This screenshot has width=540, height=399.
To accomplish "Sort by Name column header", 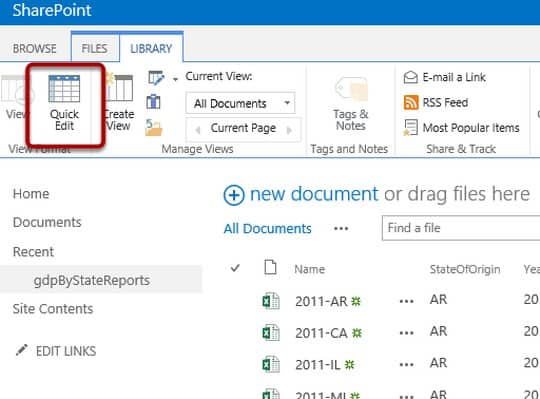I will [x=309, y=269].
